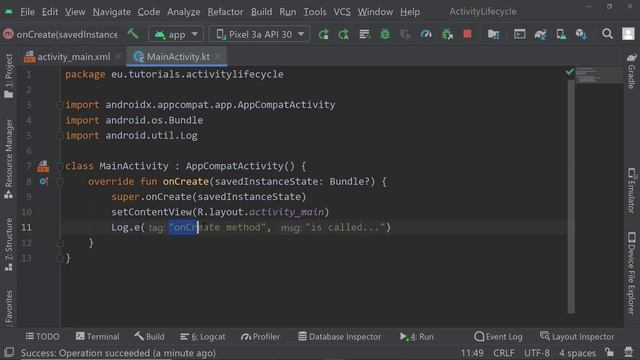Open the 4 spaces indent selector
The height and width of the screenshot is (360, 640).
pyautogui.click(x=577, y=353)
